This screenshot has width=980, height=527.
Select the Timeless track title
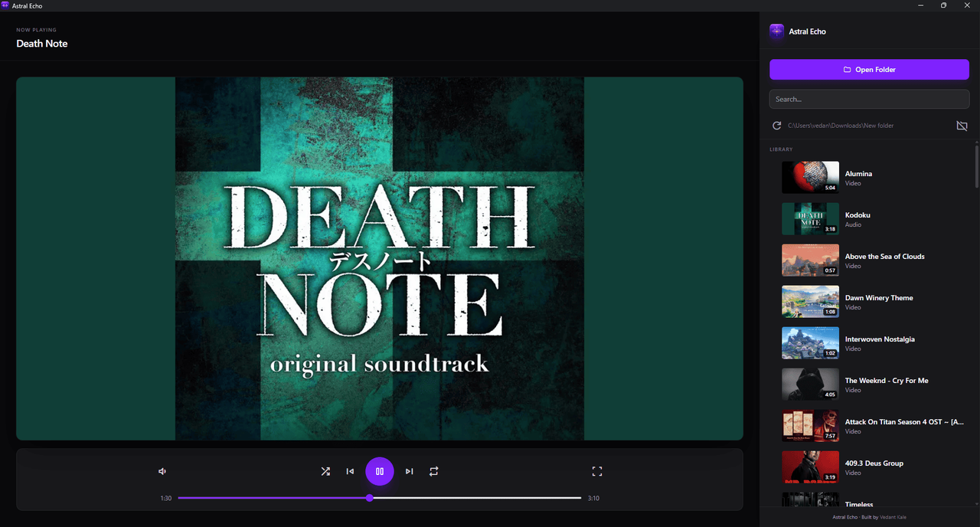pos(859,504)
